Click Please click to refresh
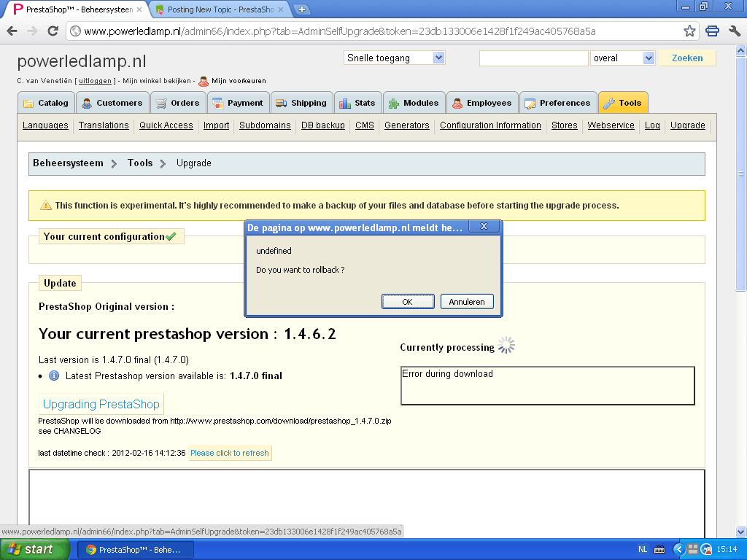The image size is (747, 560). [230, 453]
